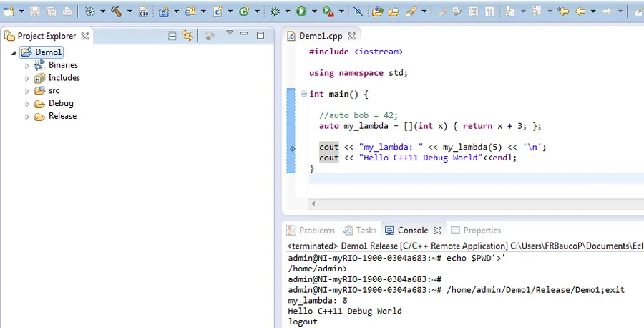Close the Console view
644x328 pixels.
click(437, 230)
